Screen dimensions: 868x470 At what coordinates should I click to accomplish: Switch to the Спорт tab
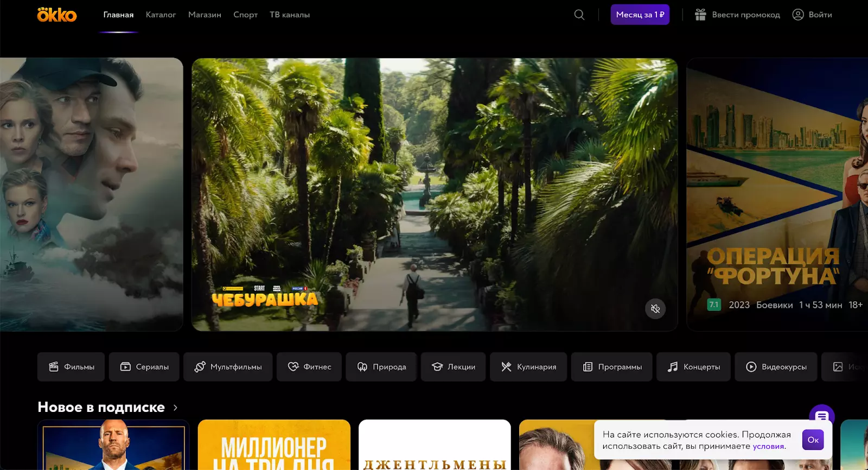(x=245, y=15)
